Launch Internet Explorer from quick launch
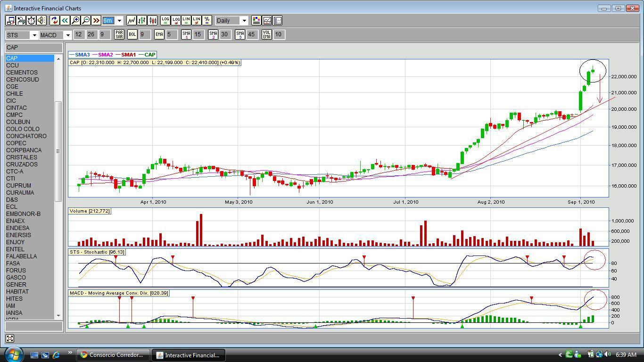The height and width of the screenshot is (362, 644). pyautogui.click(x=56, y=355)
